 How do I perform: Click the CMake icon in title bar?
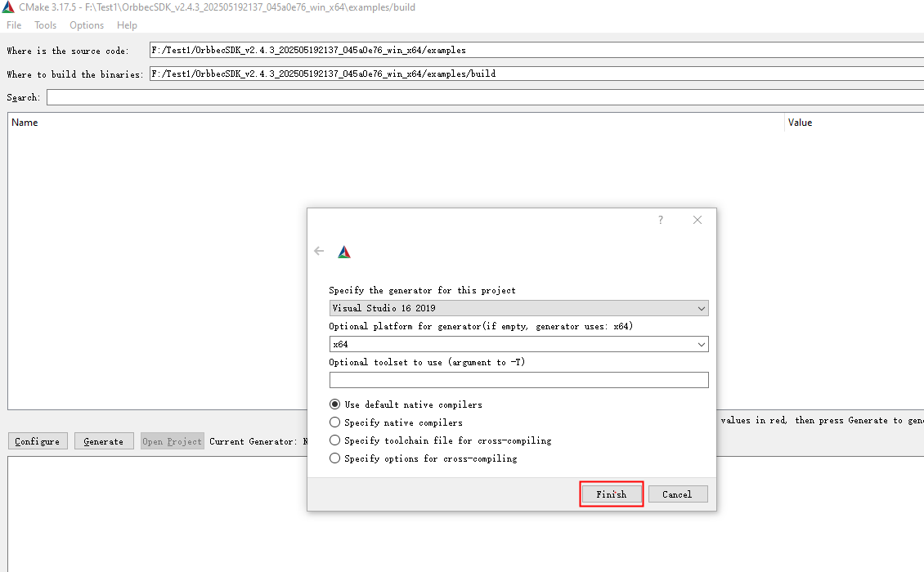coord(8,7)
